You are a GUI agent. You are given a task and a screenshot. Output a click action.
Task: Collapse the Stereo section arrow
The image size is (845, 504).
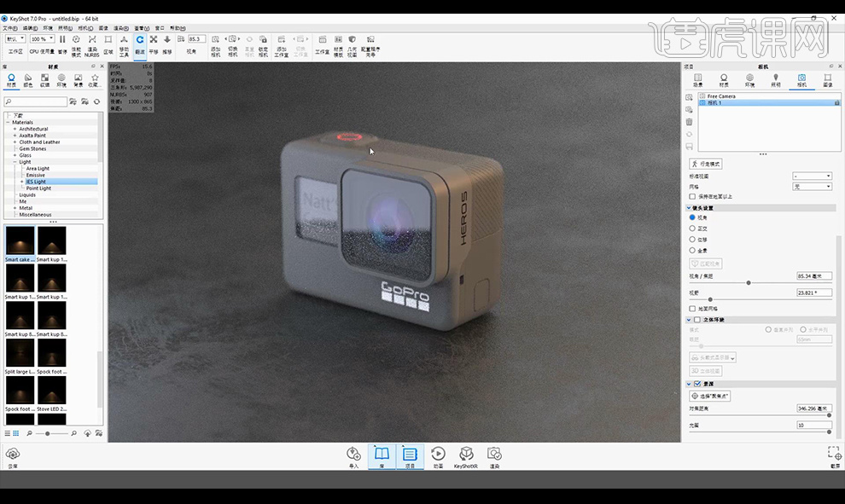pyautogui.click(x=689, y=320)
